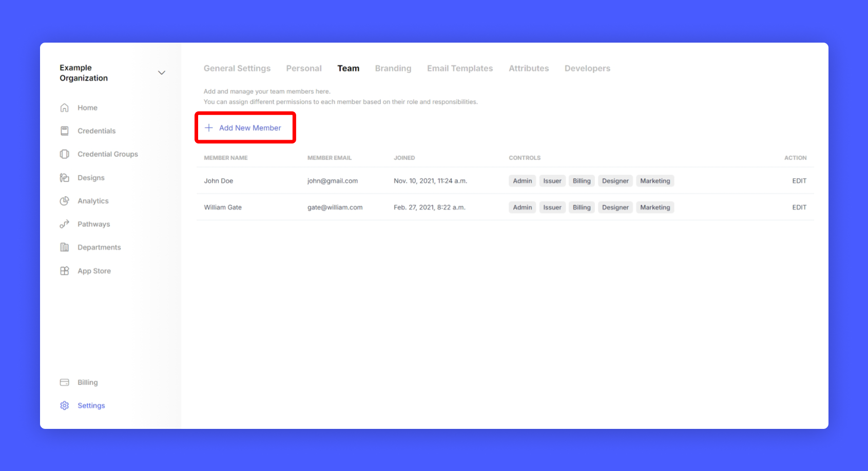
Task: Click the Home icon in sidebar
Action: 64,108
